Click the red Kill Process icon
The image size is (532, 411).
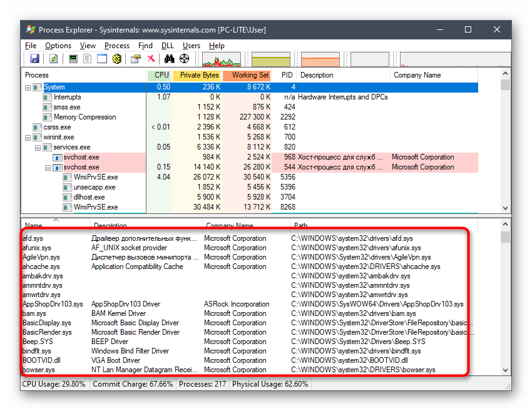(x=151, y=59)
